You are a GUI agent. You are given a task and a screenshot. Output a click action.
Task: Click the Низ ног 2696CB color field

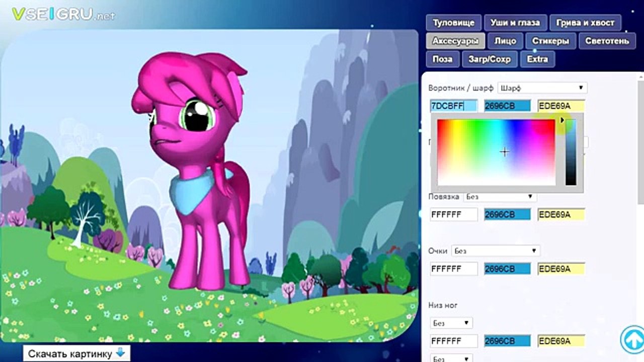coord(507,341)
